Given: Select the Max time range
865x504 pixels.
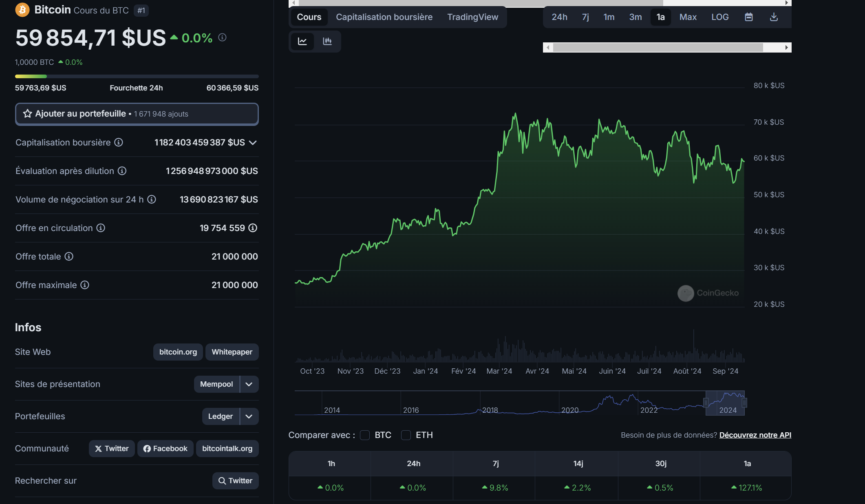Looking at the screenshot, I should [x=688, y=17].
